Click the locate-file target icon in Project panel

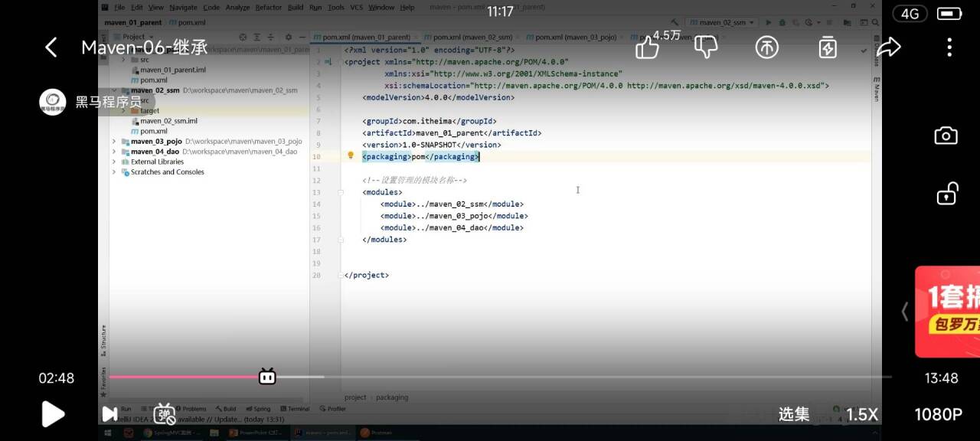(x=243, y=37)
